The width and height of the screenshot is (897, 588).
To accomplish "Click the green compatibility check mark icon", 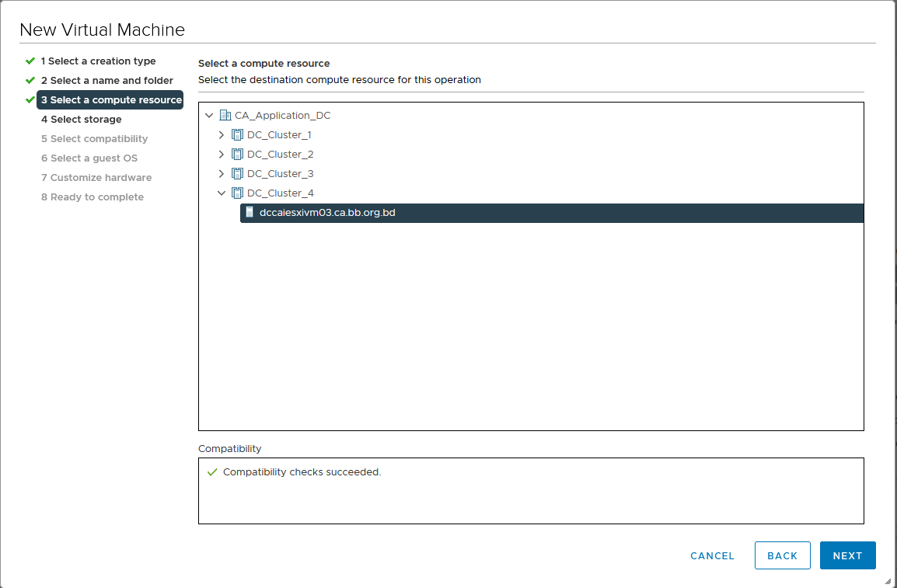I will [212, 472].
